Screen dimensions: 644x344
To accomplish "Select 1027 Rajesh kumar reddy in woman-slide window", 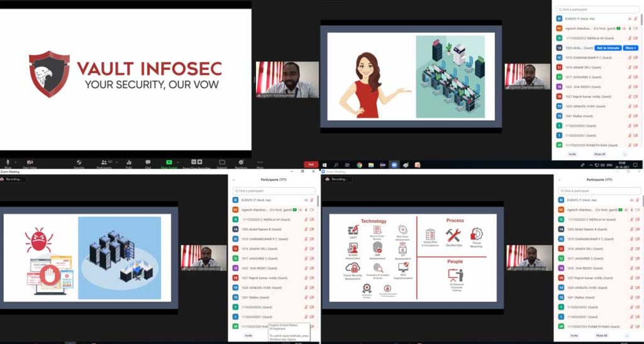I will [x=597, y=96].
